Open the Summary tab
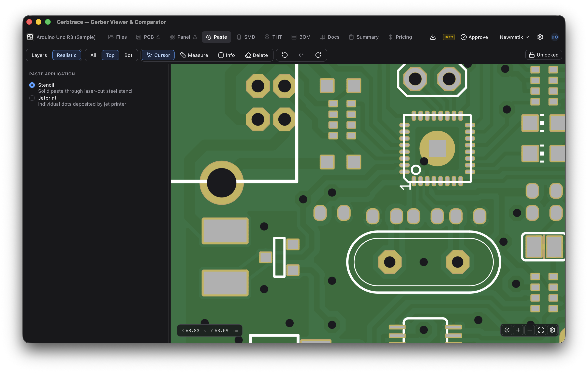The width and height of the screenshot is (588, 373). click(364, 37)
